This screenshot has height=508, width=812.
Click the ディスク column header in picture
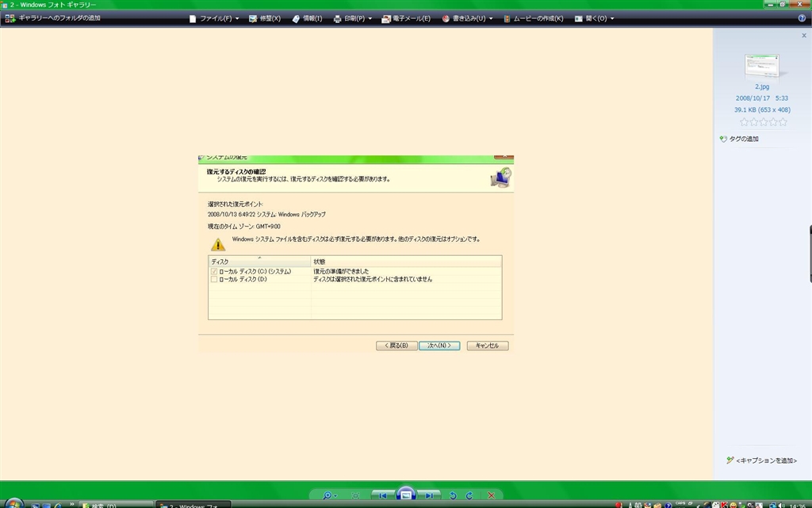(x=259, y=262)
